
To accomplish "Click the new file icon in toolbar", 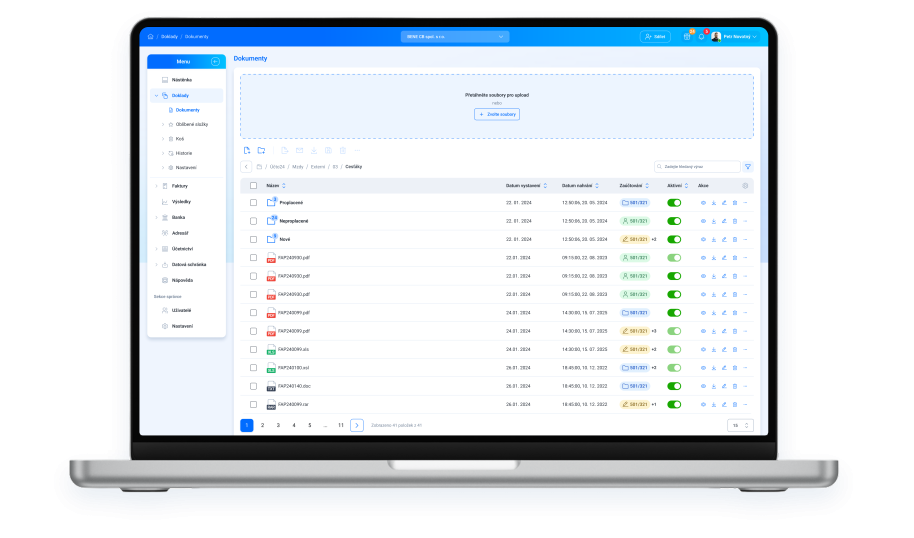I will click(x=246, y=150).
